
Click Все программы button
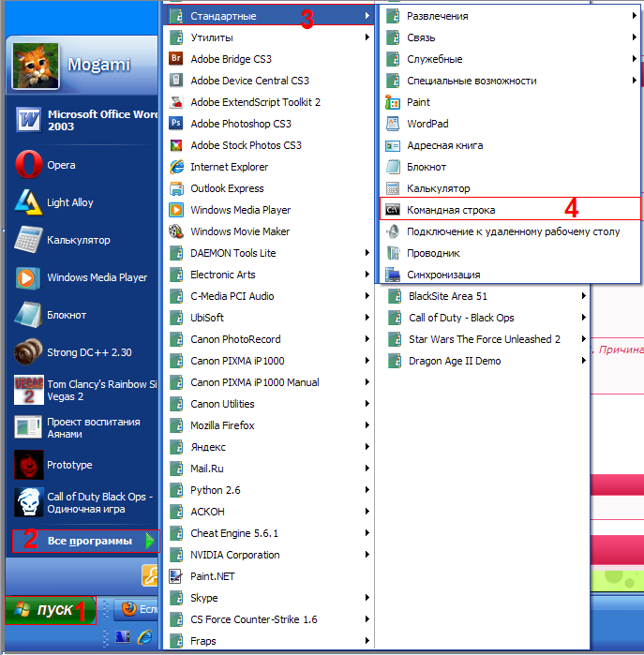point(85,541)
